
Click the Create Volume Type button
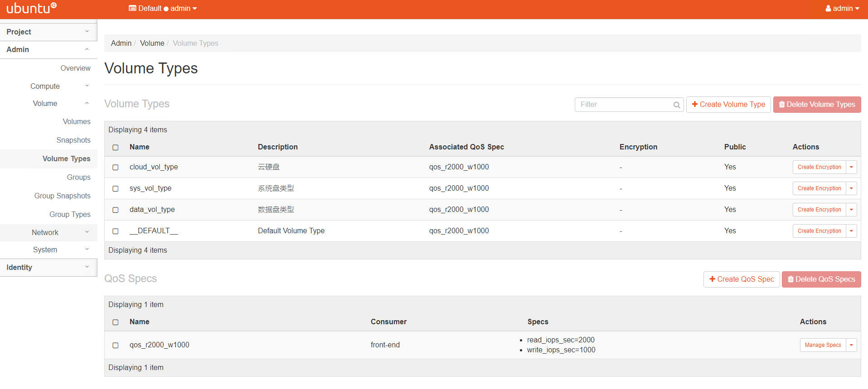[728, 105]
